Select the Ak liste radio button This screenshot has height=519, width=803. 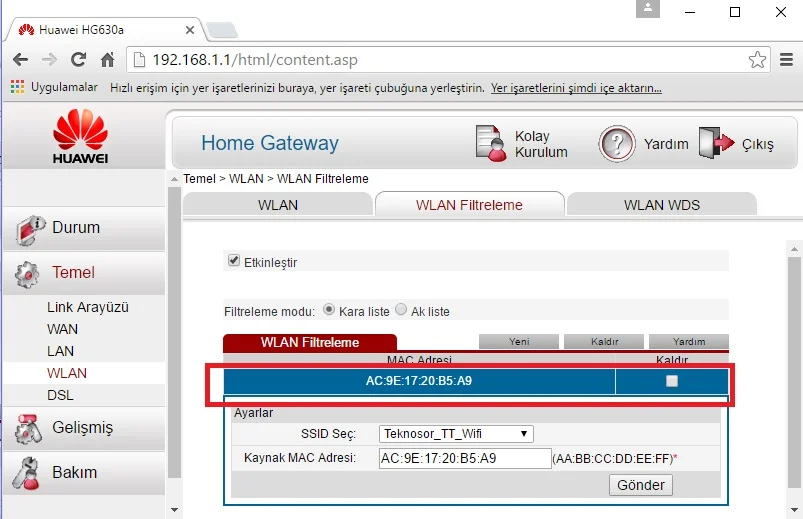(402, 311)
